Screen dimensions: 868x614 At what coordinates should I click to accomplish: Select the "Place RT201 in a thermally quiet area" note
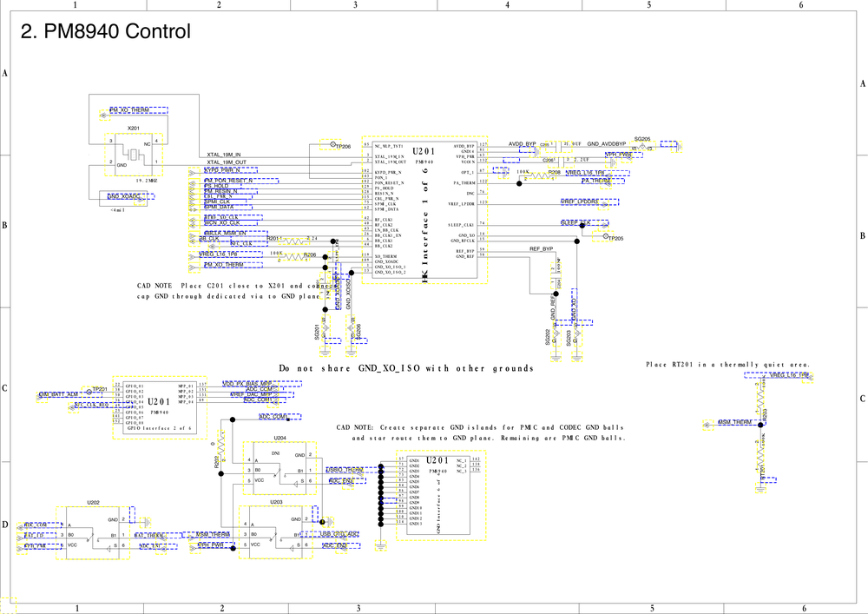(728, 365)
